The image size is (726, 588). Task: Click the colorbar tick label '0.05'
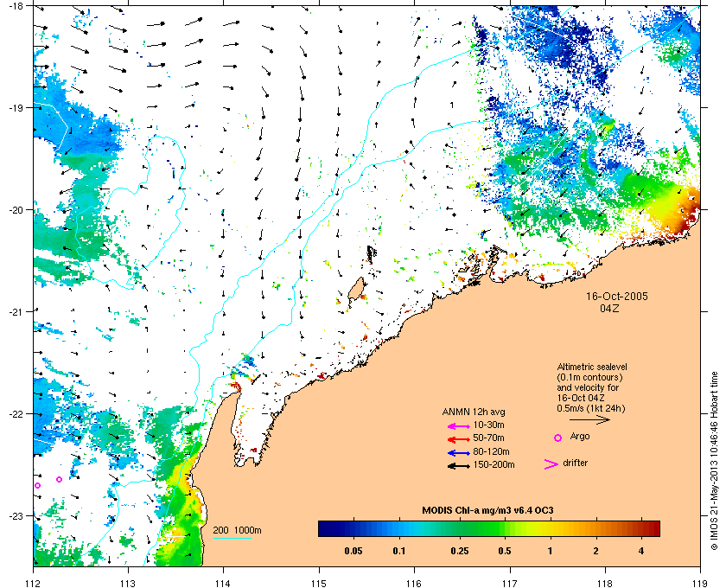click(x=353, y=551)
